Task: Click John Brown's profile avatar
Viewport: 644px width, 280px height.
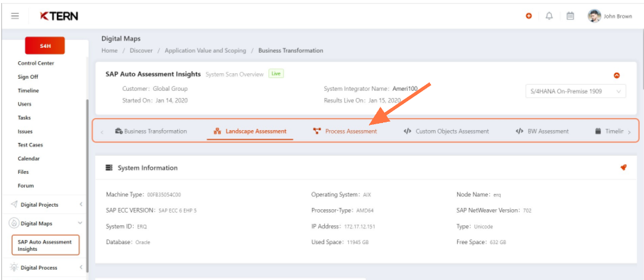Action: coord(594,16)
